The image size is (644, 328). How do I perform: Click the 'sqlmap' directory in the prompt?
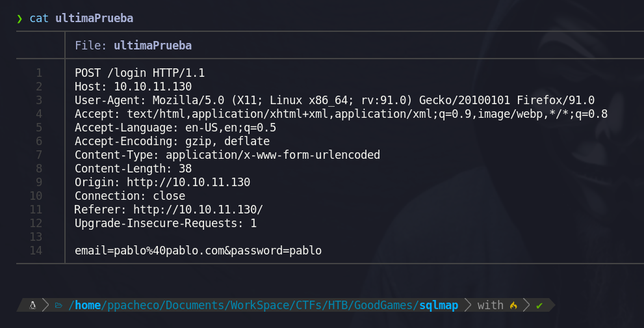[x=439, y=305]
